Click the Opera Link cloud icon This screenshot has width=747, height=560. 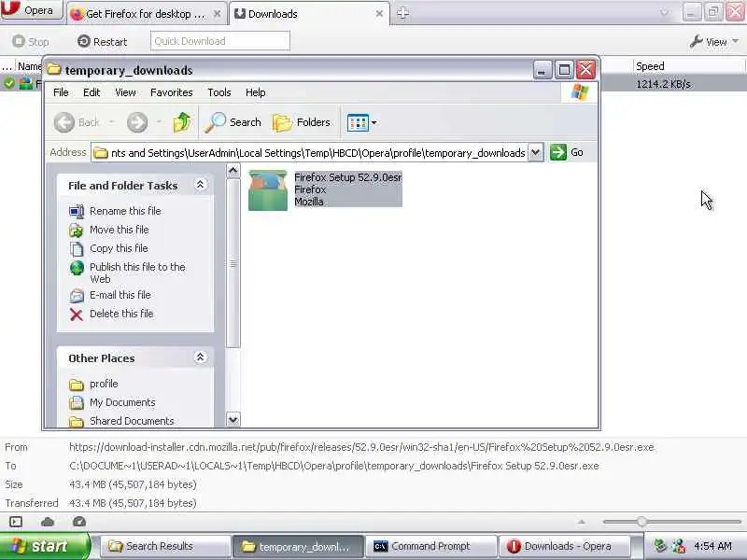click(x=48, y=522)
